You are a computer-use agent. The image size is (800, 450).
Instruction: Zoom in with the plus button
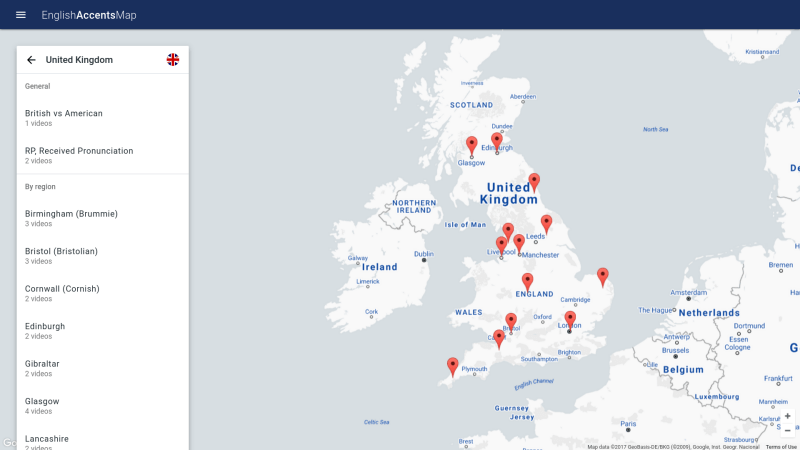787,416
